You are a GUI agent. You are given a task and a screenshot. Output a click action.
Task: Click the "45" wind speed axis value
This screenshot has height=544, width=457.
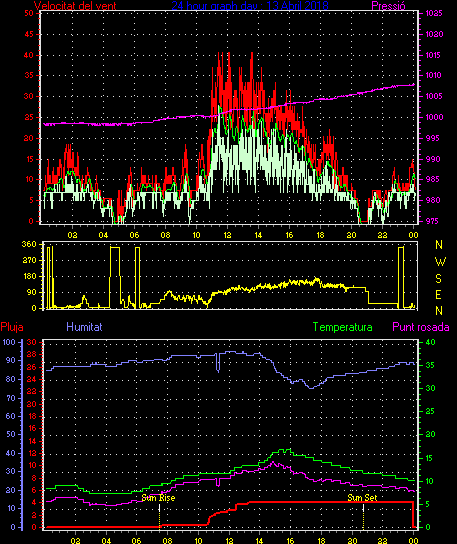click(x=29, y=34)
